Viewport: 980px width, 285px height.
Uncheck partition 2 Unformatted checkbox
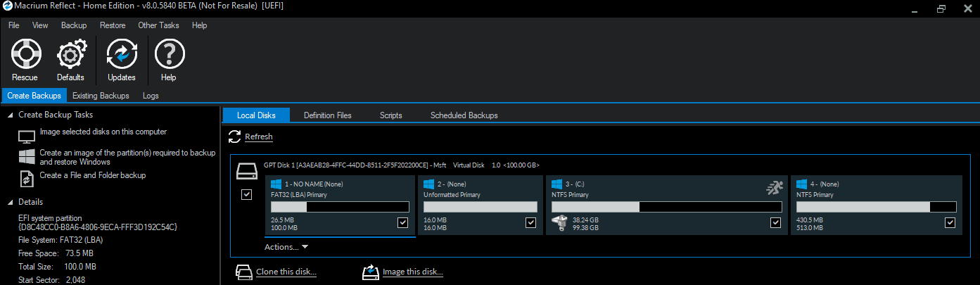click(530, 223)
